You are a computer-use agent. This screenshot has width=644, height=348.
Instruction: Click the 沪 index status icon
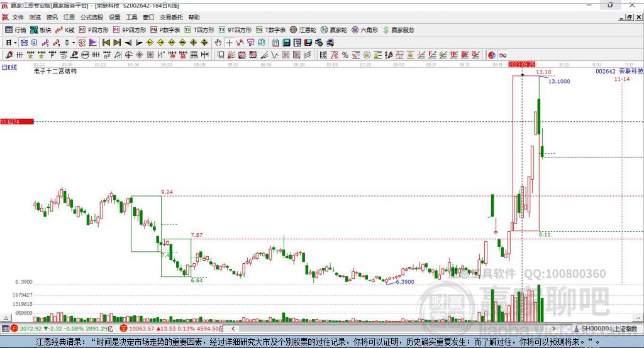coord(14,329)
